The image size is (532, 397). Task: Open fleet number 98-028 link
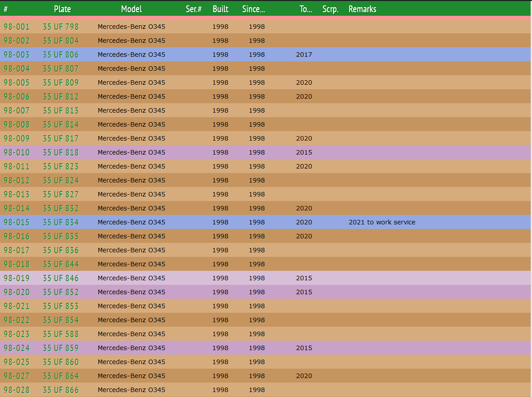pyautogui.click(x=17, y=390)
